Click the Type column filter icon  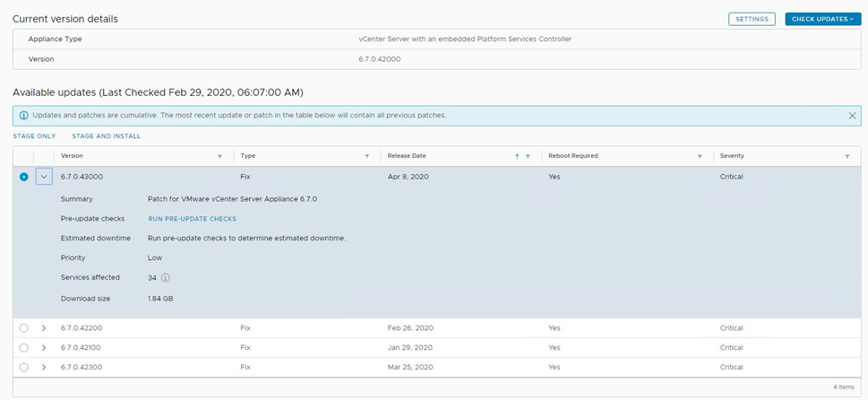tap(367, 156)
